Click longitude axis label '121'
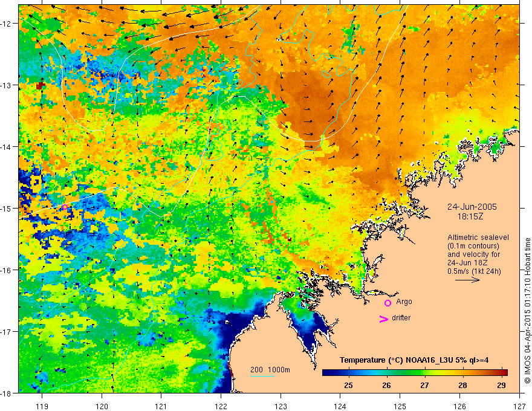This screenshot has width=532, height=411. point(161,406)
